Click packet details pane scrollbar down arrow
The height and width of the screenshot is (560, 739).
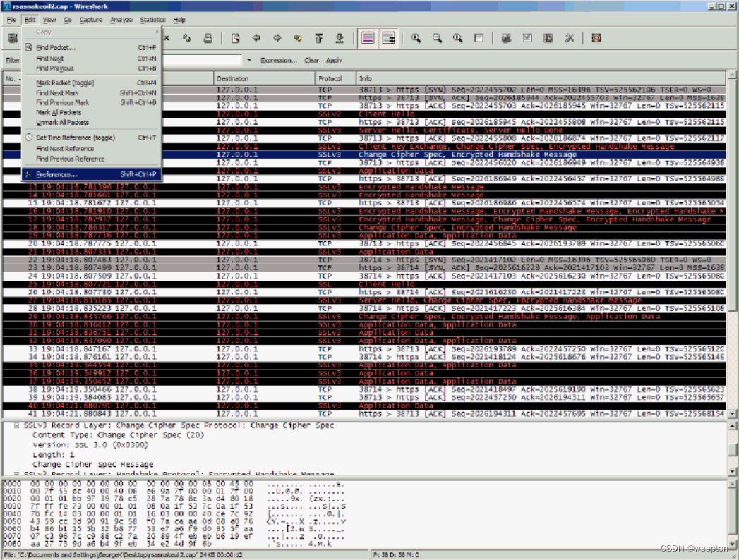(732, 471)
